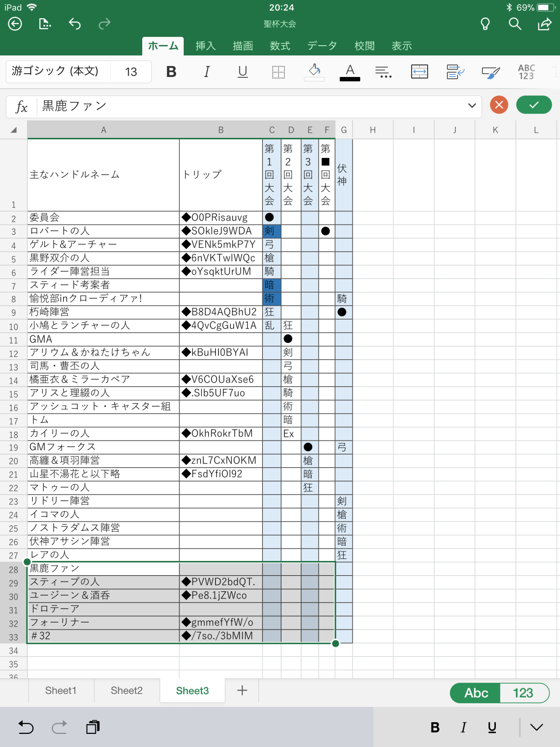Open the lightbulb Tell Me icon
The width and height of the screenshot is (560, 747).
[485, 24]
